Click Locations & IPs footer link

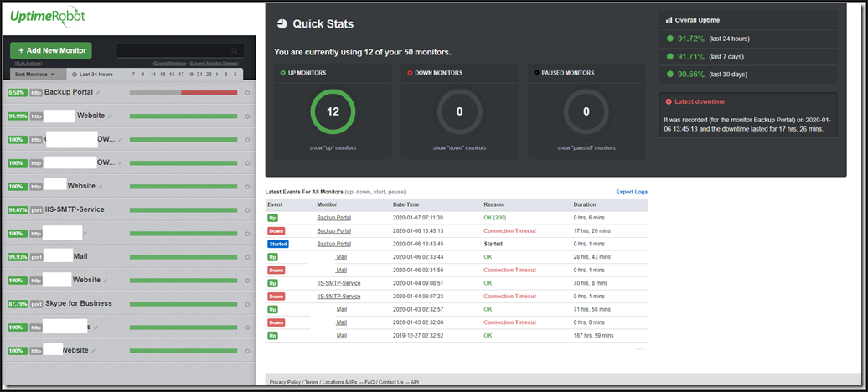point(338,382)
